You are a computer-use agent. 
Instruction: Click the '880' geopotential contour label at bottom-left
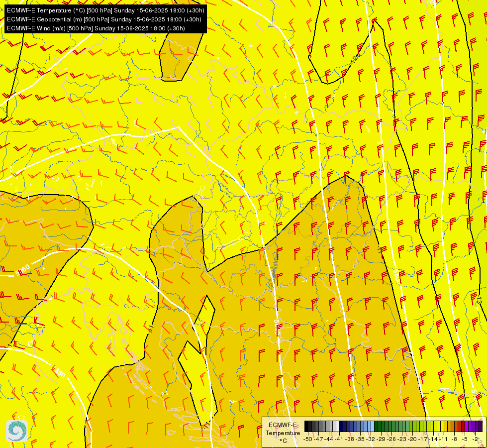59,372
